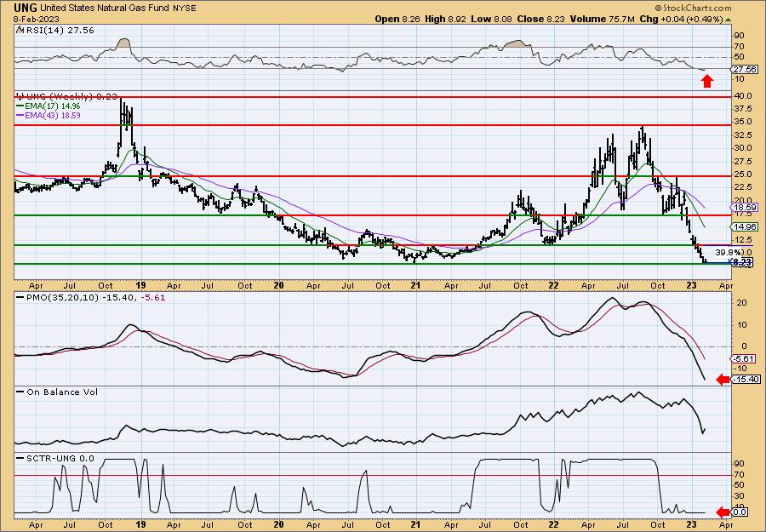This screenshot has width=766, height=532.
Task: Click the '39.8%' annotation text
Action: [728, 253]
